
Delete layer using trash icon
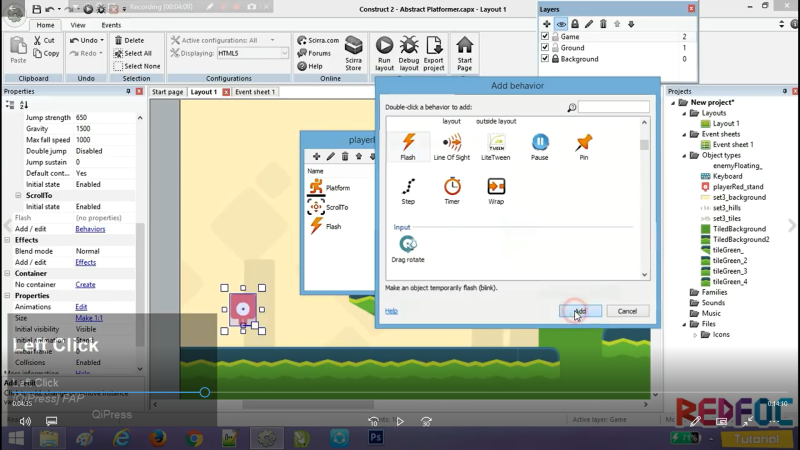pos(603,24)
